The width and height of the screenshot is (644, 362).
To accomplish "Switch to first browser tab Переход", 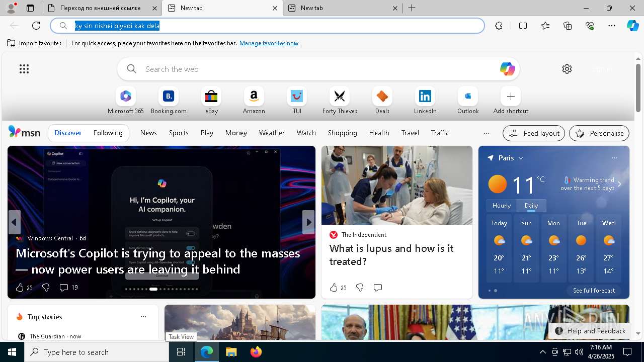I will (102, 8).
